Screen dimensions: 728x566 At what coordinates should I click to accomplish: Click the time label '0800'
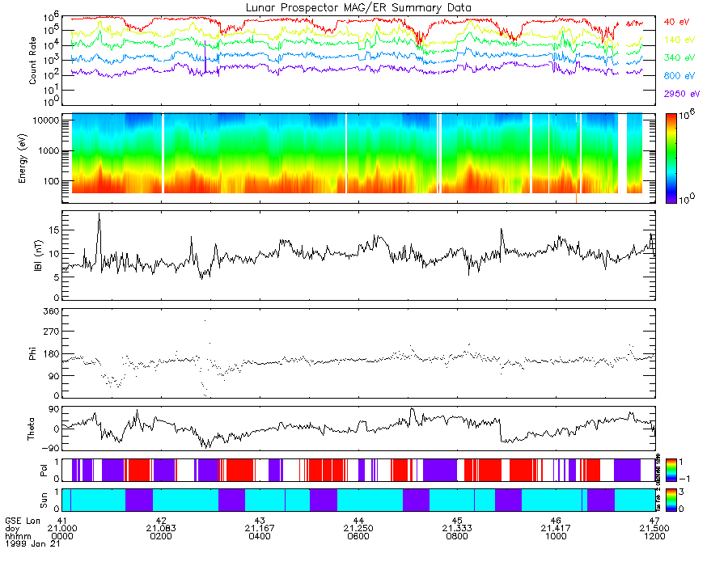457,536
